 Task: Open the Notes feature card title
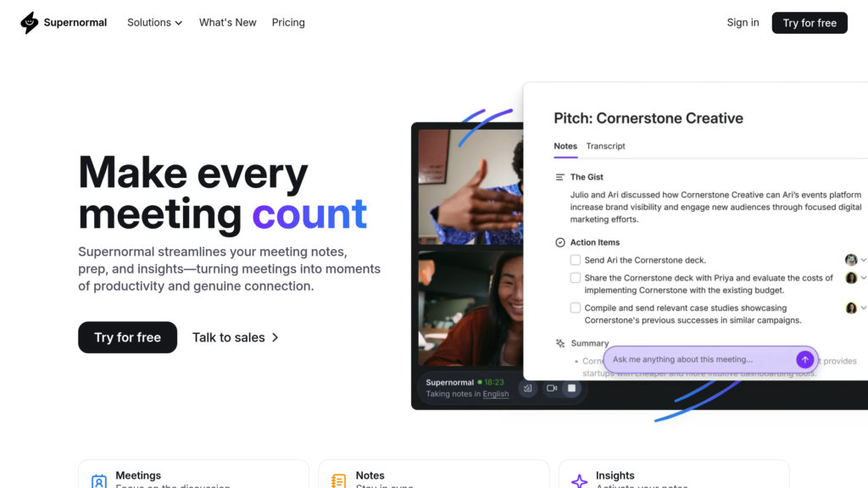coord(370,475)
